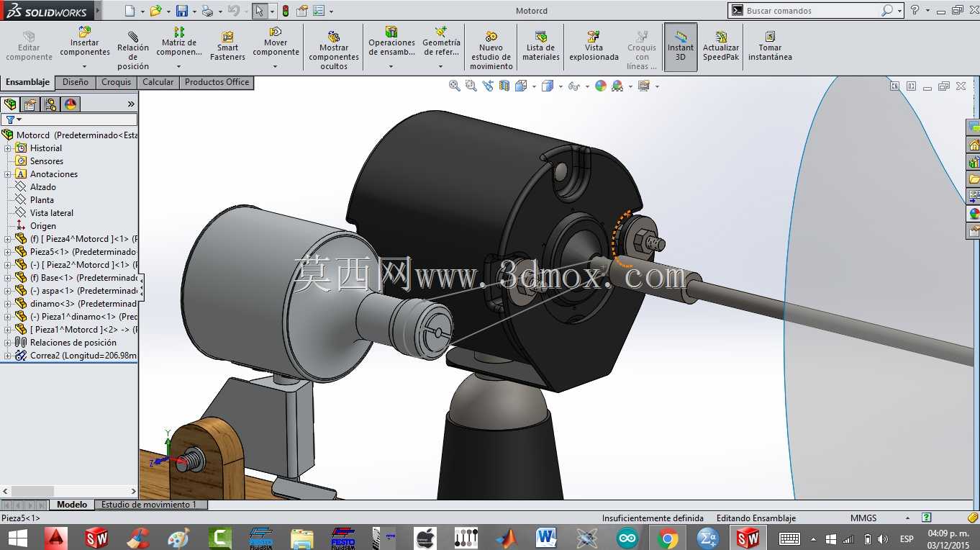Switch to Estudio de movimiento 1 tab
The width and height of the screenshot is (980, 550).
point(150,505)
